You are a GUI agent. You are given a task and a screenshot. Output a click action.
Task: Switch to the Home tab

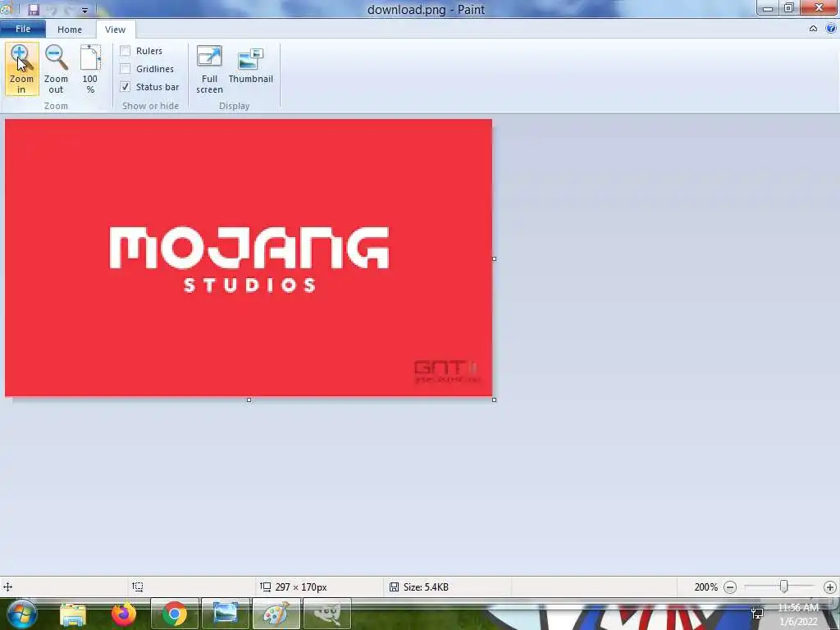pyautogui.click(x=70, y=30)
